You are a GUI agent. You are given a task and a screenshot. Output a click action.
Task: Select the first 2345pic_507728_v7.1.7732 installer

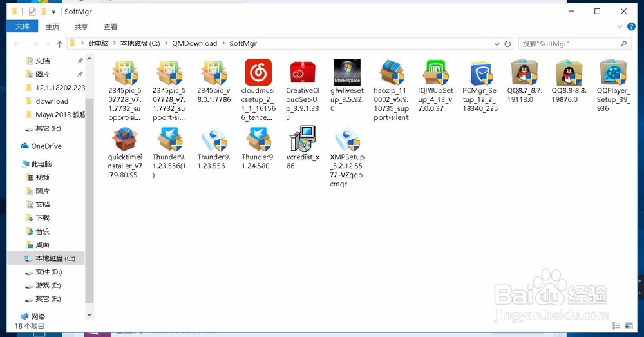click(124, 90)
